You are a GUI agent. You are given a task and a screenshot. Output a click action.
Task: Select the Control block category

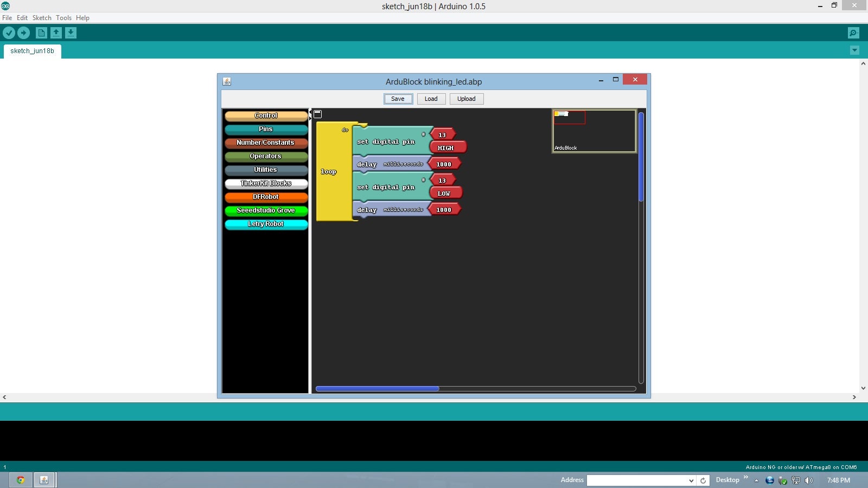click(265, 115)
